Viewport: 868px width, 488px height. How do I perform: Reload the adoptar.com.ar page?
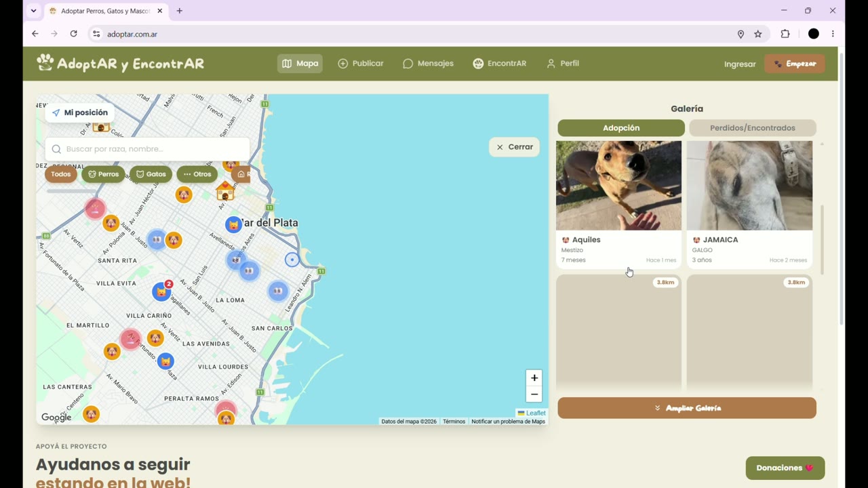click(x=73, y=34)
